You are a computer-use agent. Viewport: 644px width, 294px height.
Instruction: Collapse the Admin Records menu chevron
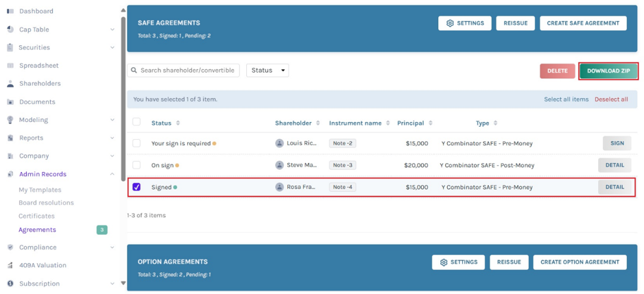pyautogui.click(x=112, y=174)
